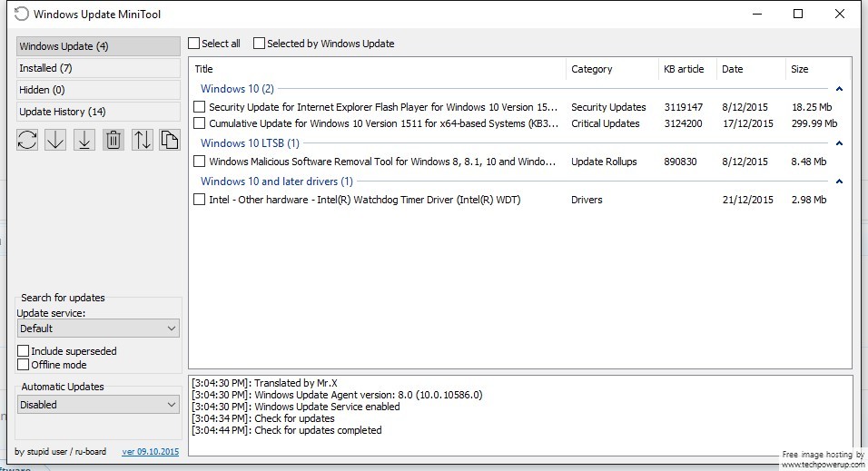This screenshot has height=471, width=868.
Task: Click the Critical Updates category cell
Action: coord(605,123)
